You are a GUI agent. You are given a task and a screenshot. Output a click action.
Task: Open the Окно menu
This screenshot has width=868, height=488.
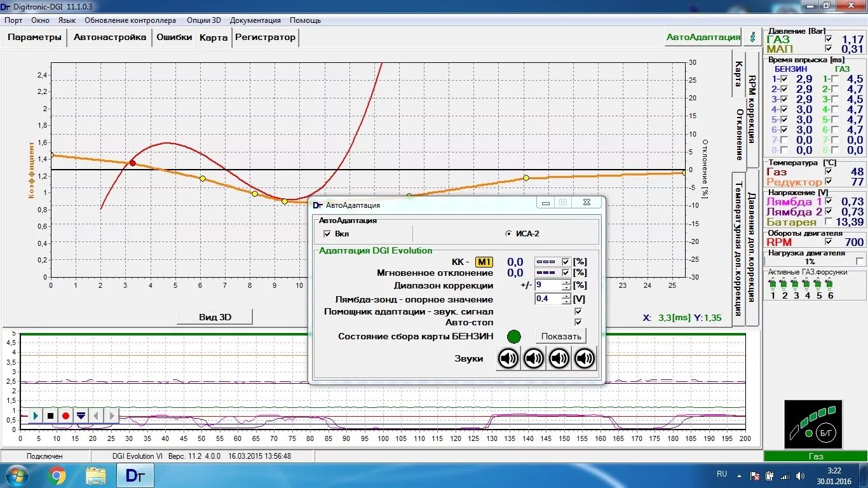(40, 20)
